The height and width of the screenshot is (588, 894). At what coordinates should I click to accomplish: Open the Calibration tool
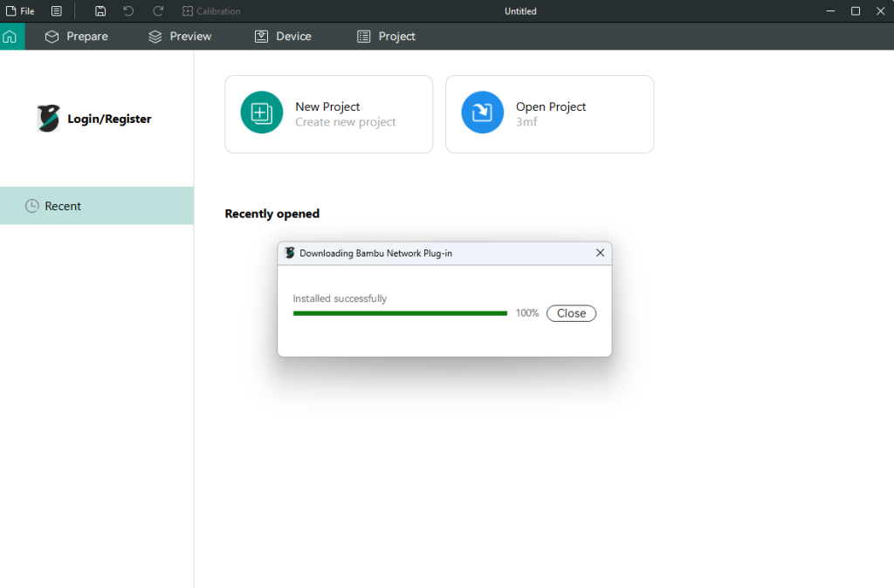pyautogui.click(x=211, y=11)
